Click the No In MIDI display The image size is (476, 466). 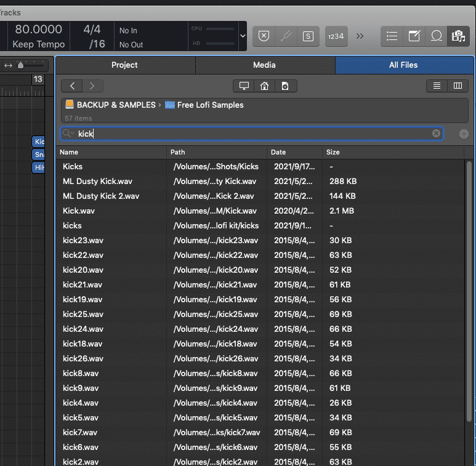click(x=128, y=31)
